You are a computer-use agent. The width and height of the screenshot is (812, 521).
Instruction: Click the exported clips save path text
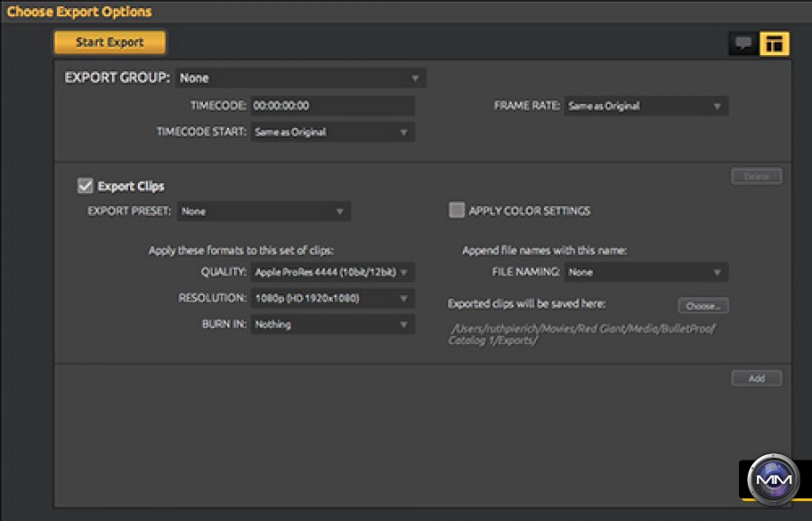(x=582, y=335)
